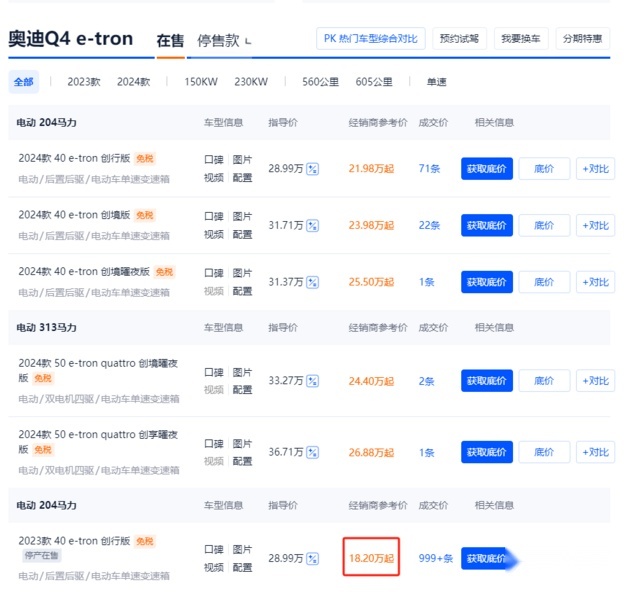The image size is (632, 592).
Task: Open price calculator icon beside 28.99万 for 2024款 创行版
Action: 312,169
